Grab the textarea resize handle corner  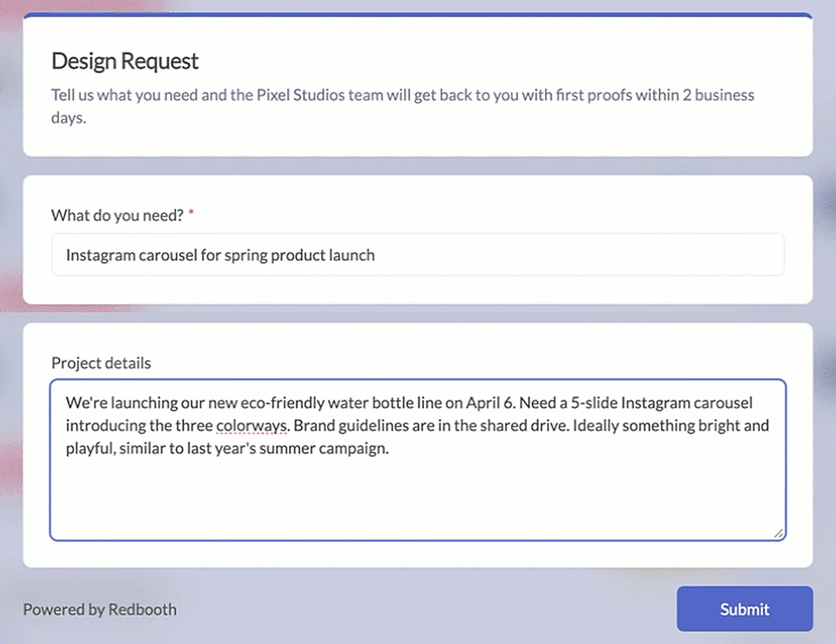coord(779,533)
